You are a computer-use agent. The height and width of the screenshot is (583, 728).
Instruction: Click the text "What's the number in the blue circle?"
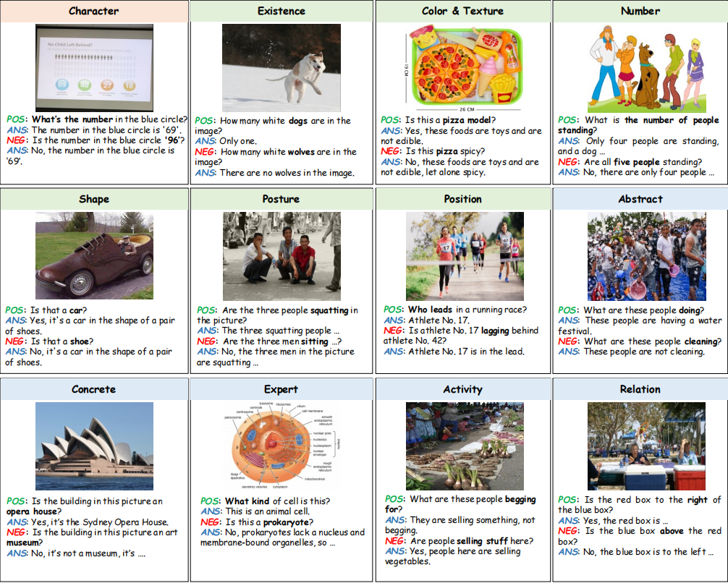(x=109, y=119)
